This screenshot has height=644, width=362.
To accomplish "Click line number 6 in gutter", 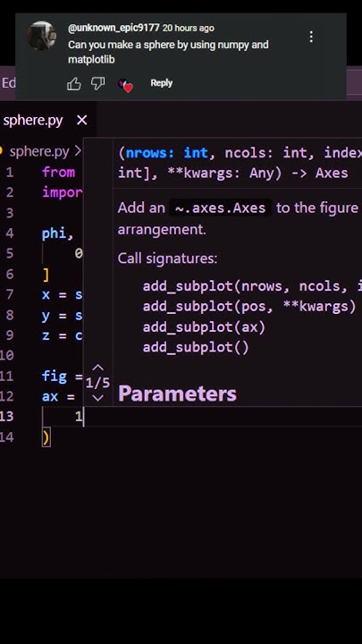I will pos(10,274).
